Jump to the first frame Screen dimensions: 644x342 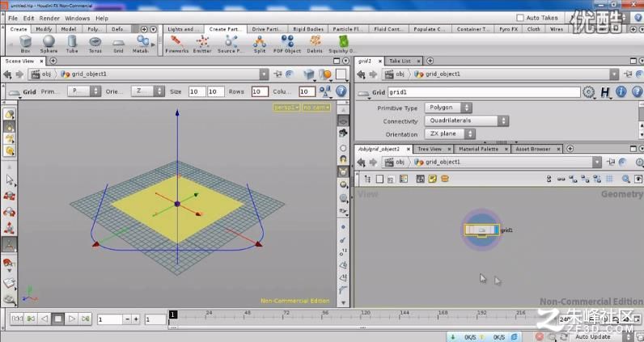(17, 319)
